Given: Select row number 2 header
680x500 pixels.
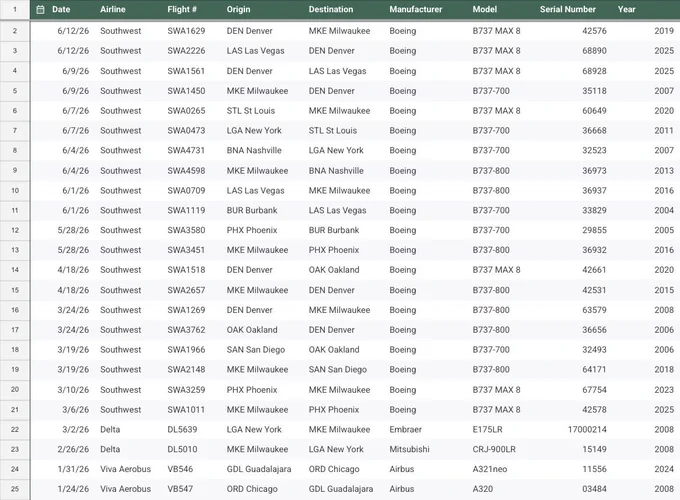Looking at the screenshot, I should (x=15, y=31).
